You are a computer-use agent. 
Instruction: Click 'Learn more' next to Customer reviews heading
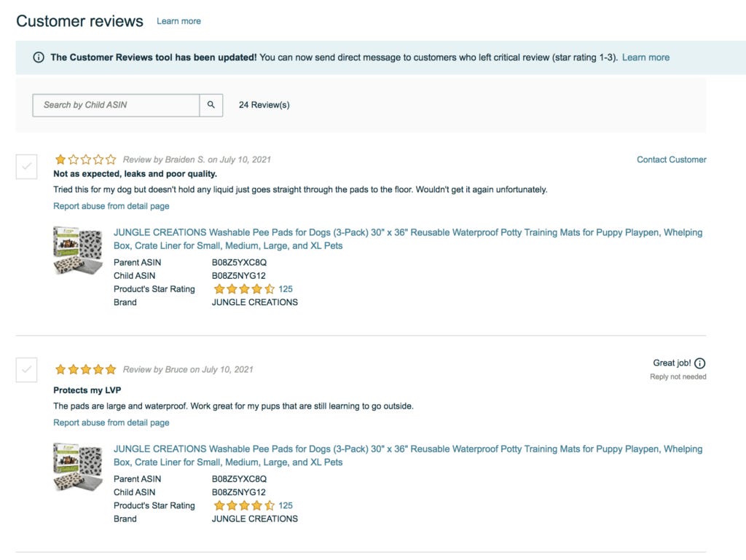[x=178, y=21]
